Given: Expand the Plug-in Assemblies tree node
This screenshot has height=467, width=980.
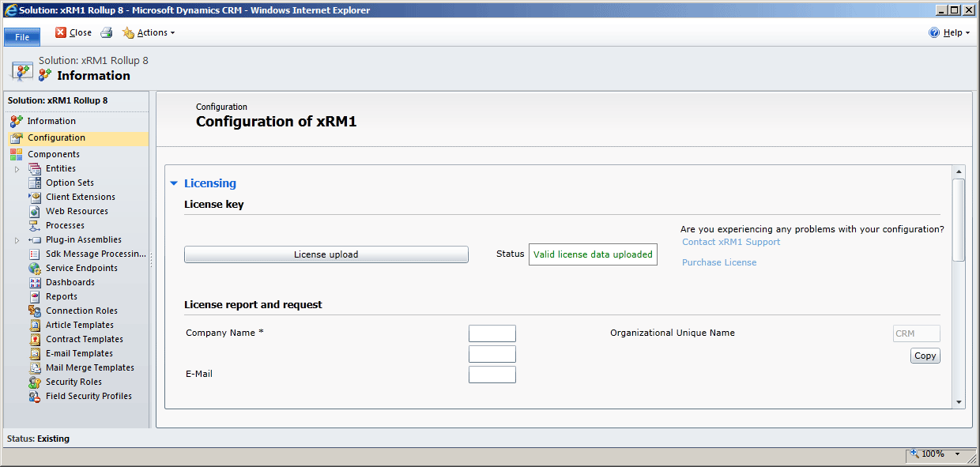Looking at the screenshot, I should pos(17,240).
